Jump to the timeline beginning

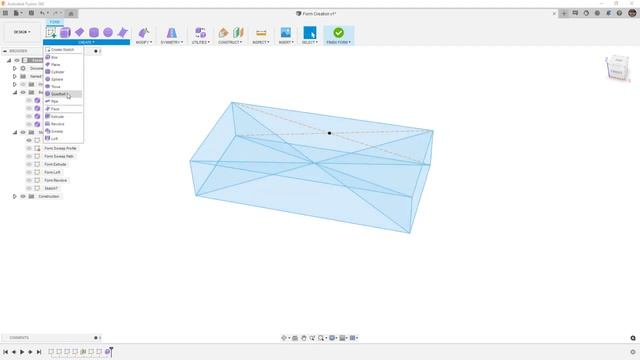click(x=5, y=352)
